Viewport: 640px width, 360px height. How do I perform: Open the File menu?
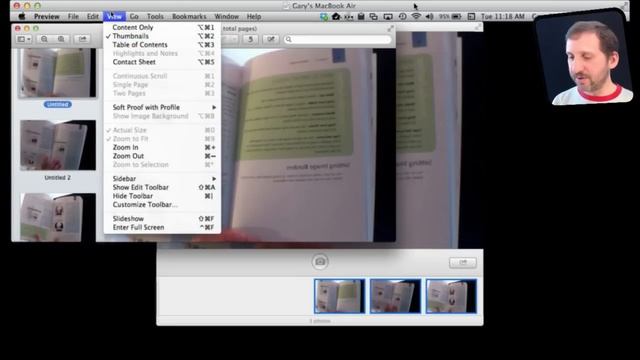(x=73, y=16)
